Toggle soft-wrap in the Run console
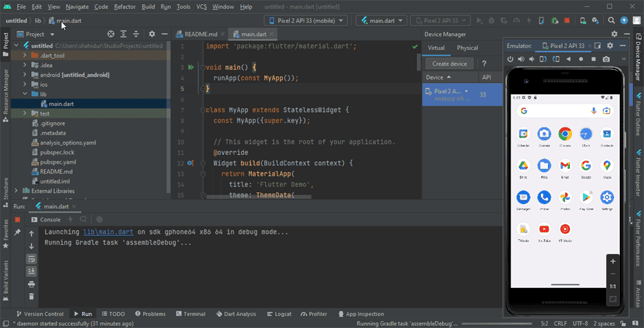The height and width of the screenshot is (328, 644). coord(31,258)
